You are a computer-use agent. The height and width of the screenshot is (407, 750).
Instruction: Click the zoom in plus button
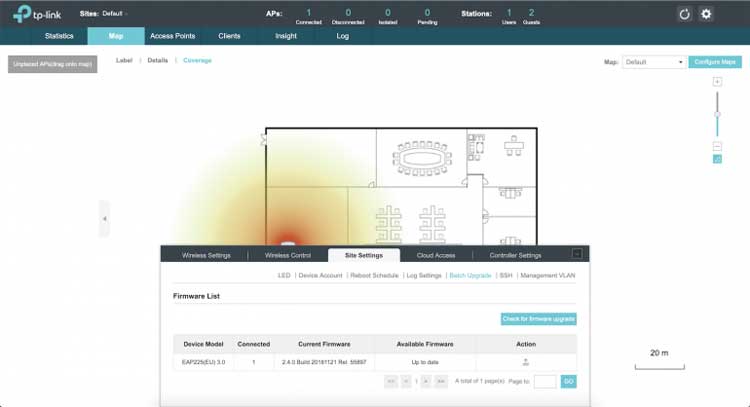click(x=716, y=82)
